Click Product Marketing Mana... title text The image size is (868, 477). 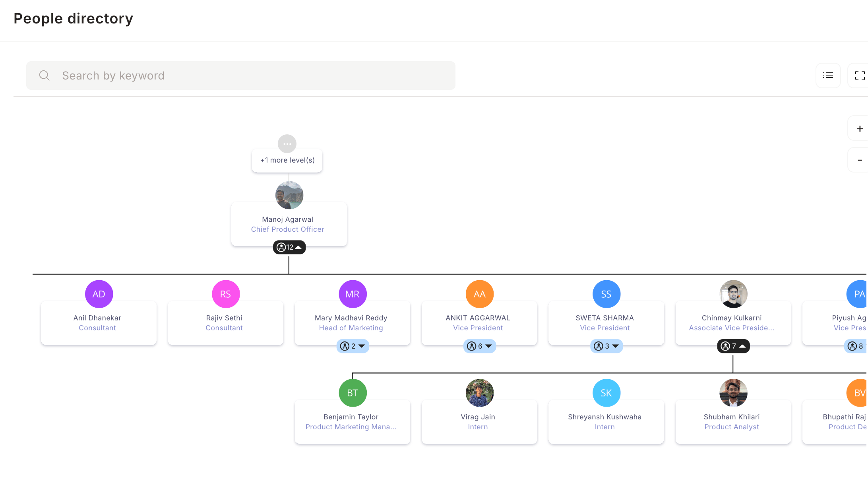(x=351, y=427)
